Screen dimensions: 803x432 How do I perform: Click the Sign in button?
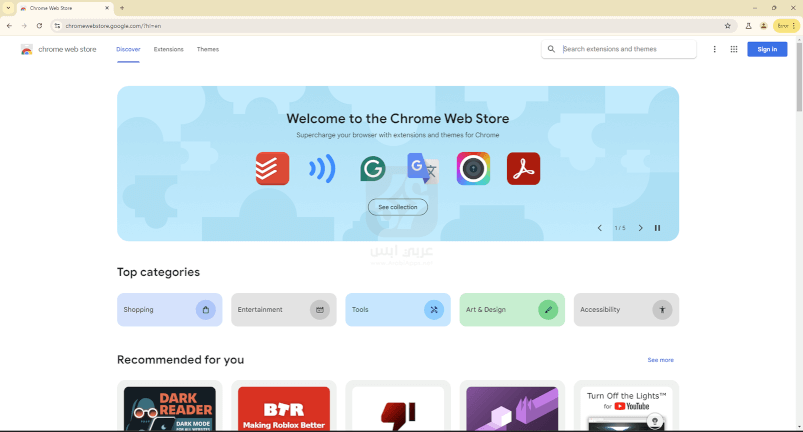tap(767, 49)
